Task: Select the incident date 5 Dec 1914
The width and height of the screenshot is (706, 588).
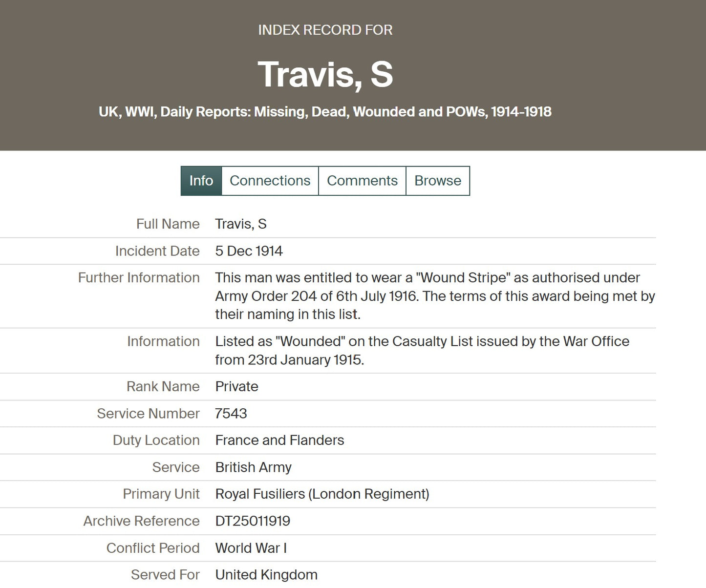Action: coord(249,251)
